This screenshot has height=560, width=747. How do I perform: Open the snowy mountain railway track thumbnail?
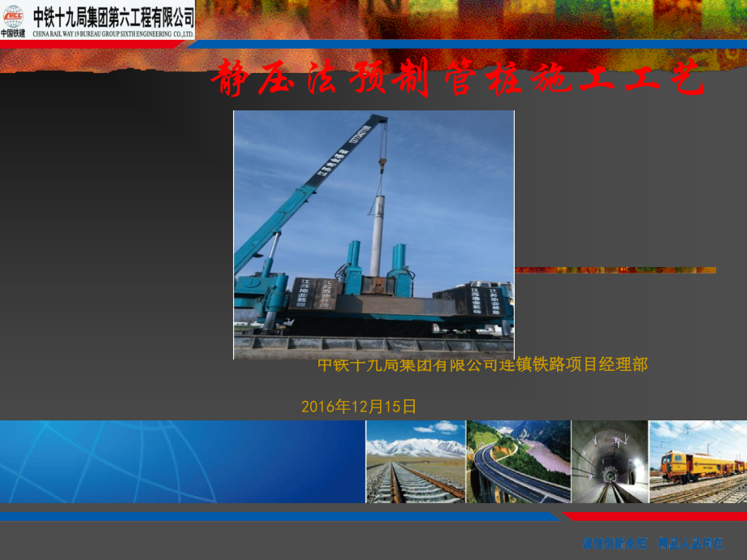point(416,462)
